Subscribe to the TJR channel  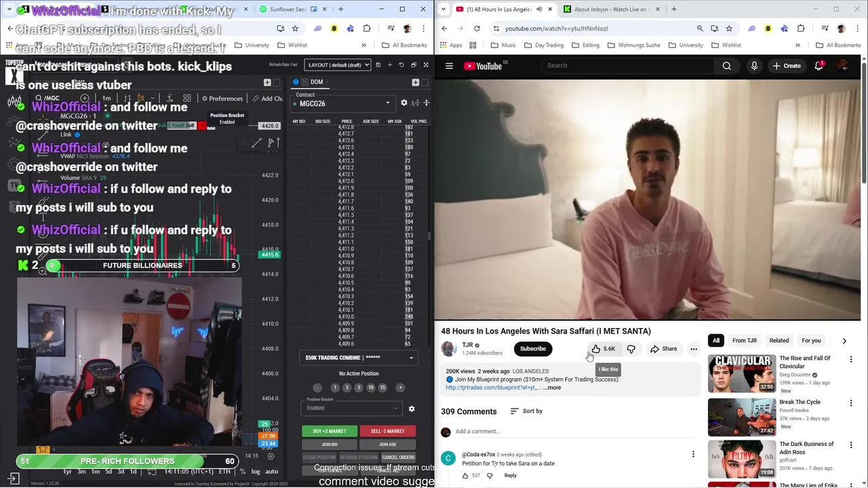(532, 349)
